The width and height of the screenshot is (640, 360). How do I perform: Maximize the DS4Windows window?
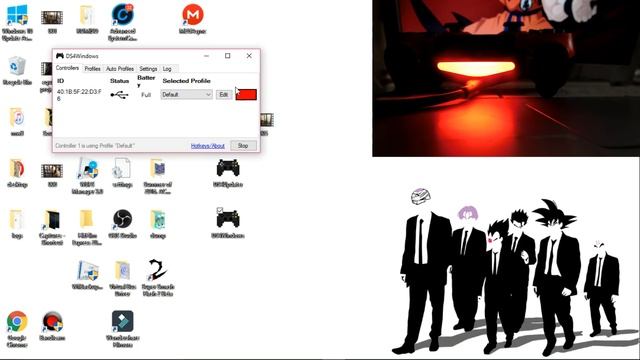coord(228,56)
